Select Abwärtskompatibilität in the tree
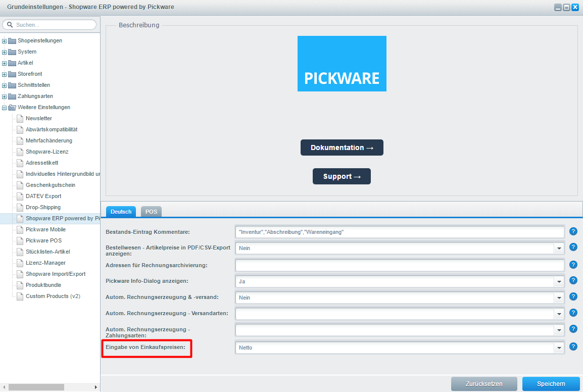The width and height of the screenshot is (583, 392). coord(52,129)
